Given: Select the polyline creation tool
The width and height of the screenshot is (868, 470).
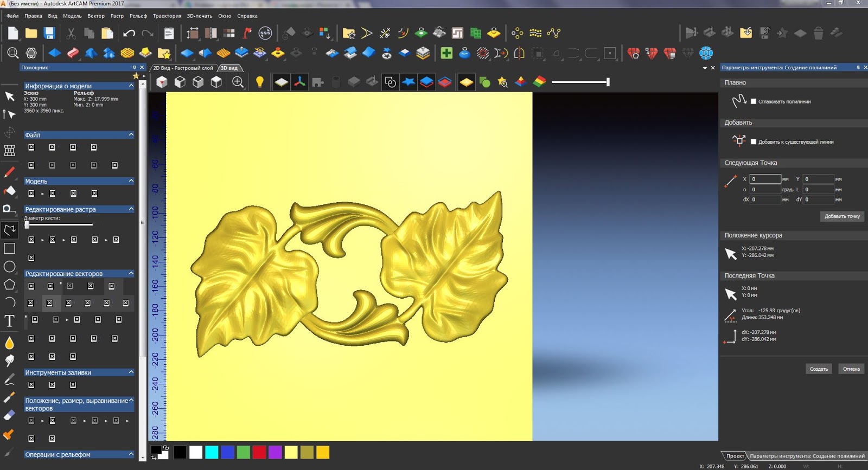Looking at the screenshot, I should click(9, 230).
